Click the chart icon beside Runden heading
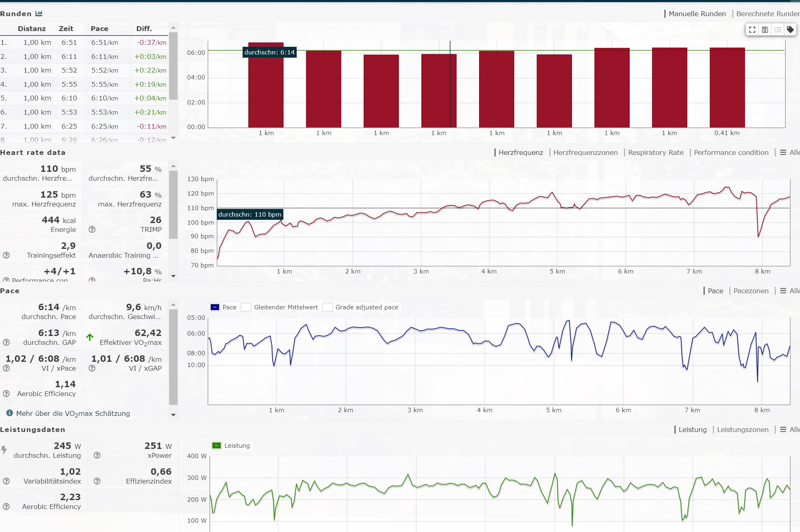Viewport: 800px width, 532px height. tap(39, 13)
